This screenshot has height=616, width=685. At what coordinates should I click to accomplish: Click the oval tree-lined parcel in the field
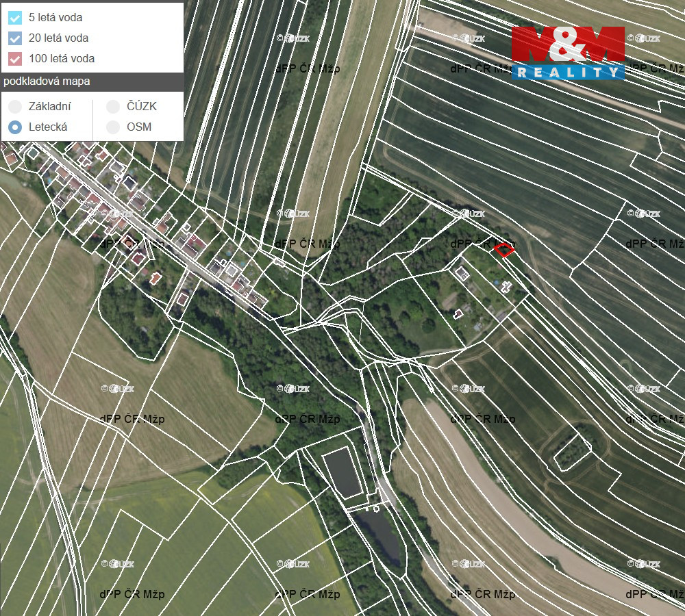coord(572,448)
